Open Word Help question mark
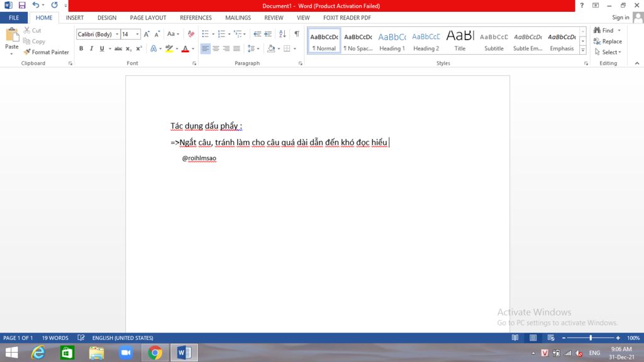The height and width of the screenshot is (362, 644). 582,5
